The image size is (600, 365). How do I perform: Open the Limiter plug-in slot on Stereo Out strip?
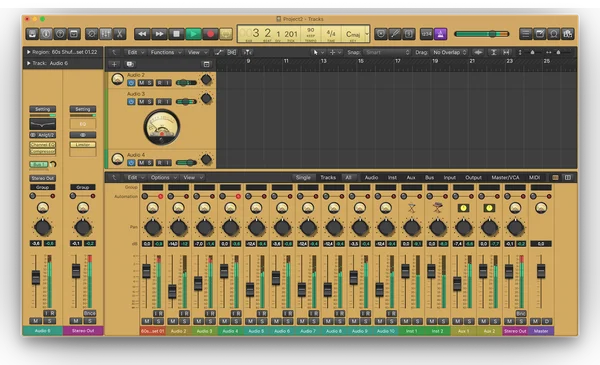83,145
